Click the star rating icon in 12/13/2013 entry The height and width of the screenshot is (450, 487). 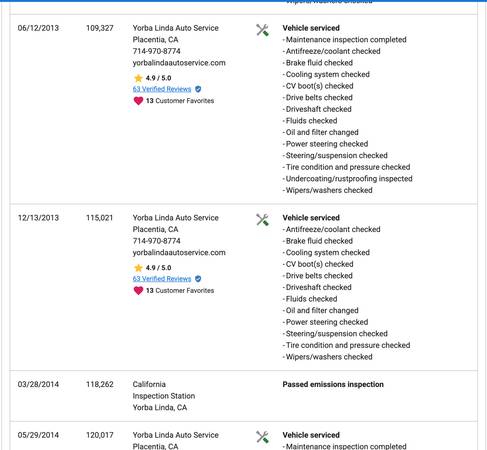click(x=138, y=268)
